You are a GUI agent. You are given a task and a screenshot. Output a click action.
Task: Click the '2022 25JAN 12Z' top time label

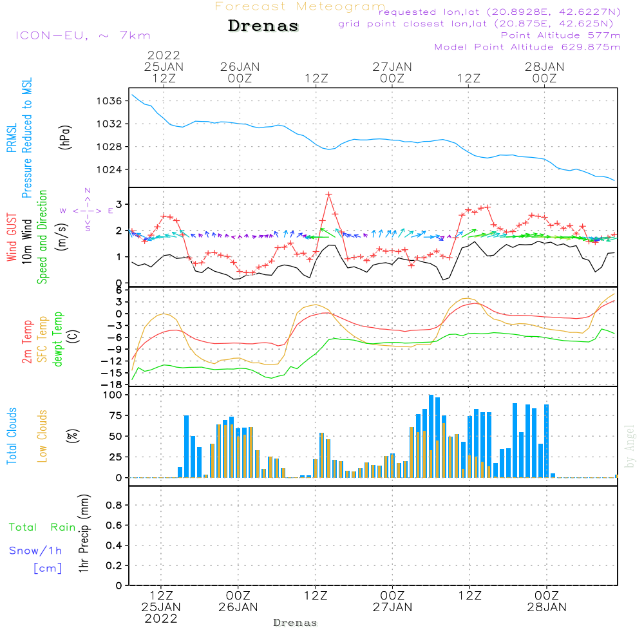pos(164,66)
